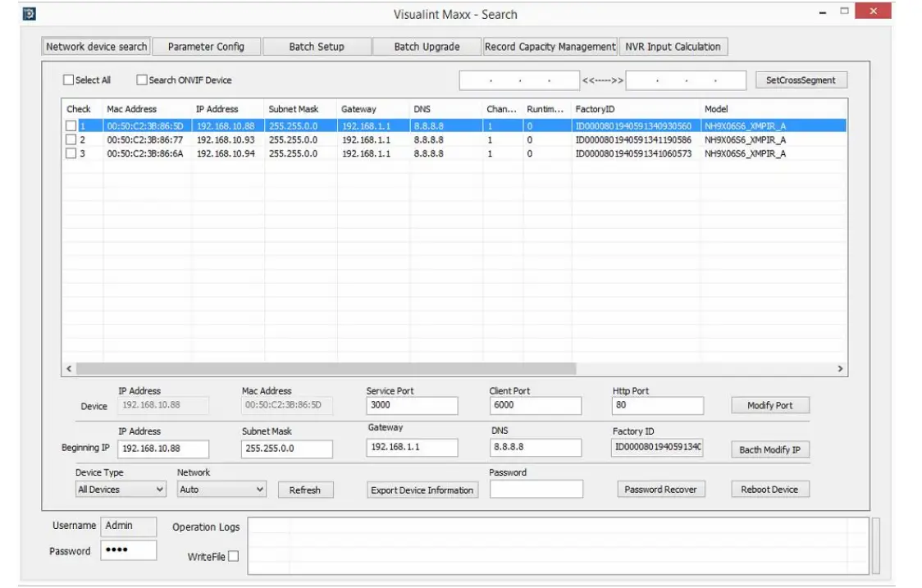Viewport: 922px width, 588px height.
Task: Click the Subnet Mask column header
Action: point(294,109)
